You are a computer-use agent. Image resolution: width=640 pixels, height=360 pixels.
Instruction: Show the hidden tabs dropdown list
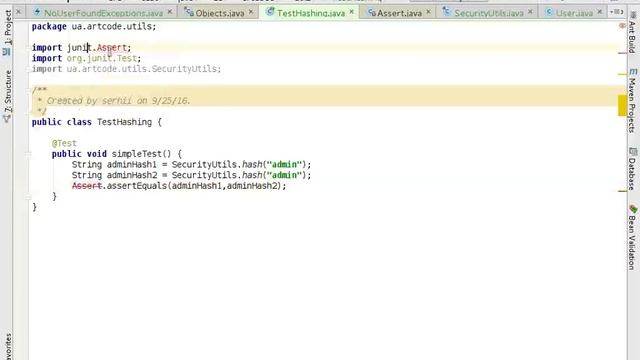point(616,12)
